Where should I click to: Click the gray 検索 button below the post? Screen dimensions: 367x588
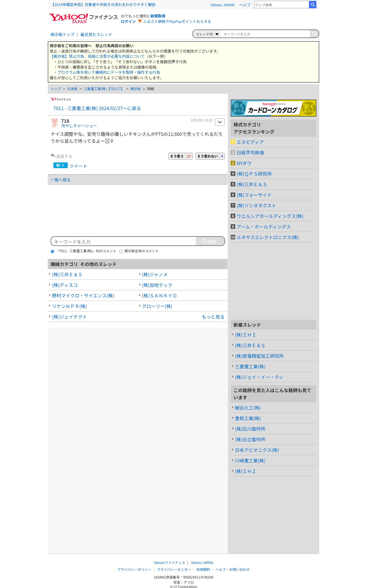[x=210, y=241]
